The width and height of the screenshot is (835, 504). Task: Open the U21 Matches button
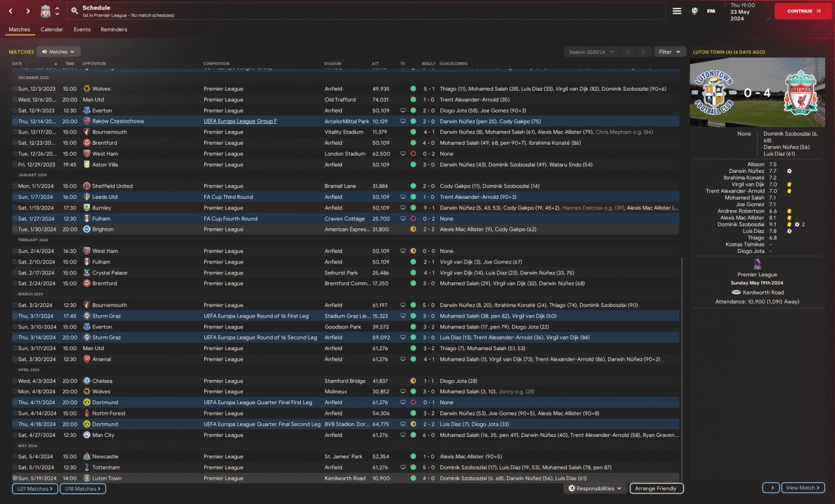(33, 488)
